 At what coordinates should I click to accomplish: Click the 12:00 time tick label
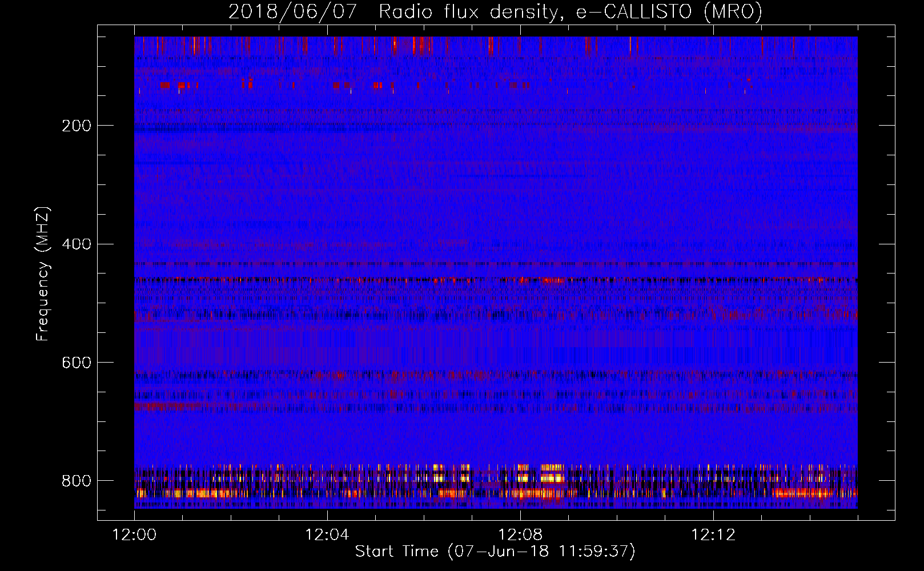coord(134,535)
